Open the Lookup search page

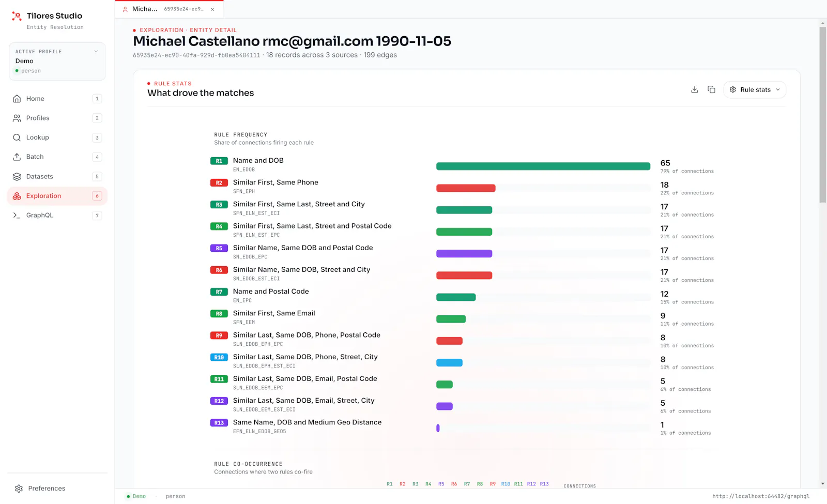coord(57,138)
